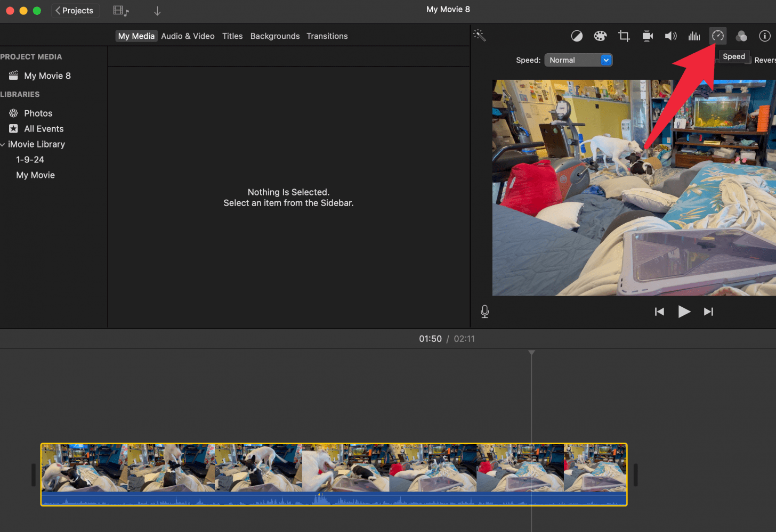Click the Speed speedometer icon

point(718,36)
